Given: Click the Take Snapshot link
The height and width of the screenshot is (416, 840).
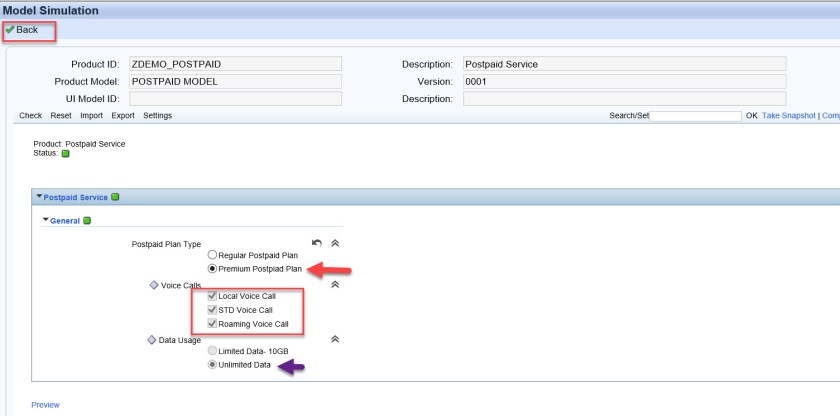Looking at the screenshot, I should tap(789, 116).
